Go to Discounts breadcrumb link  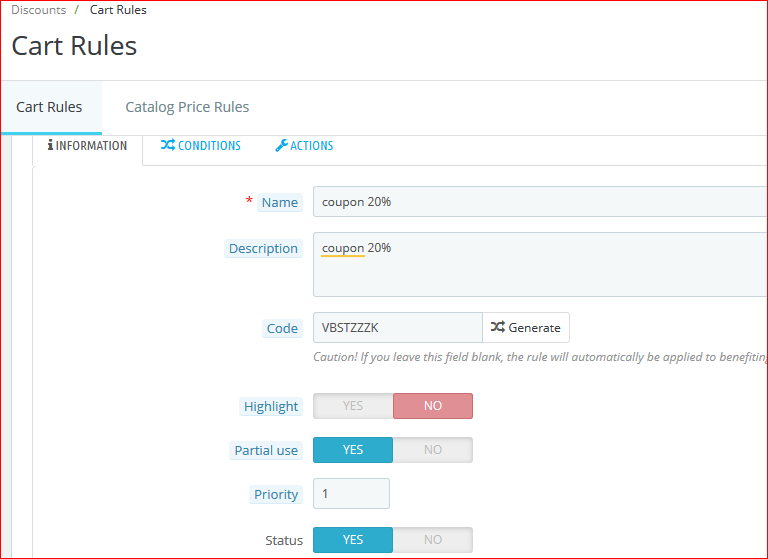coord(38,10)
